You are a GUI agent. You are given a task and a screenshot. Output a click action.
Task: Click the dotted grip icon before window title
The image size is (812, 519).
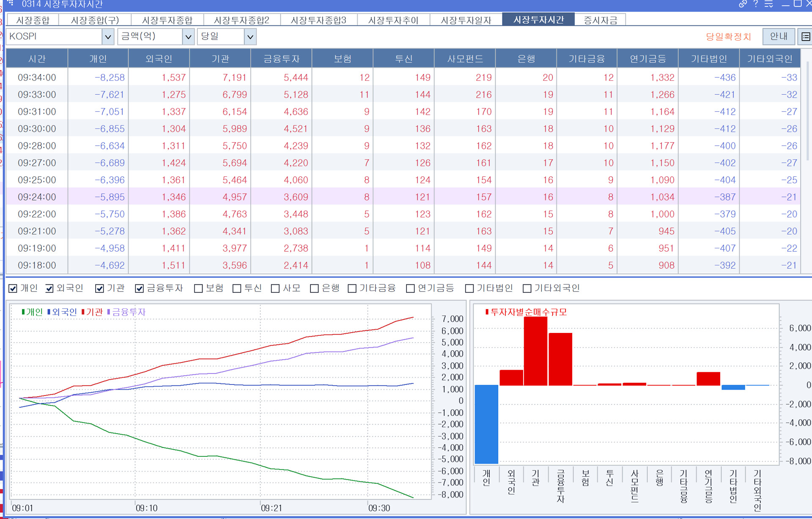point(11,3)
